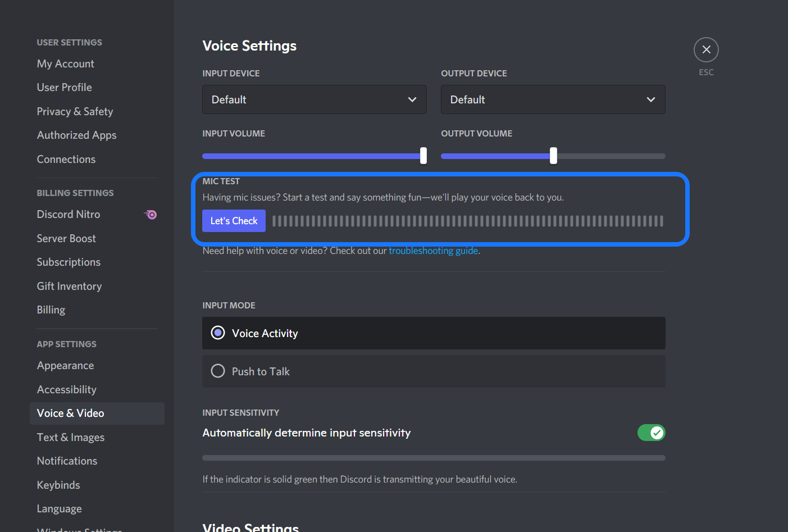Close settings with the X icon

(x=706, y=50)
